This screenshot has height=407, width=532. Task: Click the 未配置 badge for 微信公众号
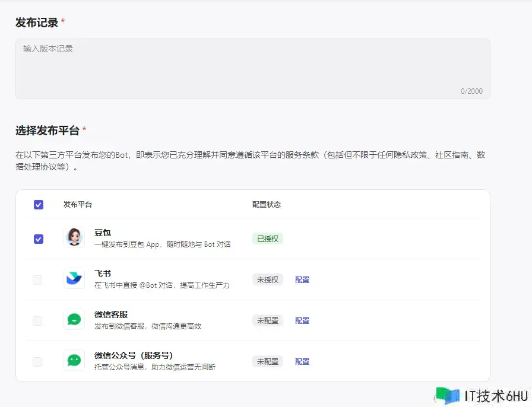click(268, 361)
